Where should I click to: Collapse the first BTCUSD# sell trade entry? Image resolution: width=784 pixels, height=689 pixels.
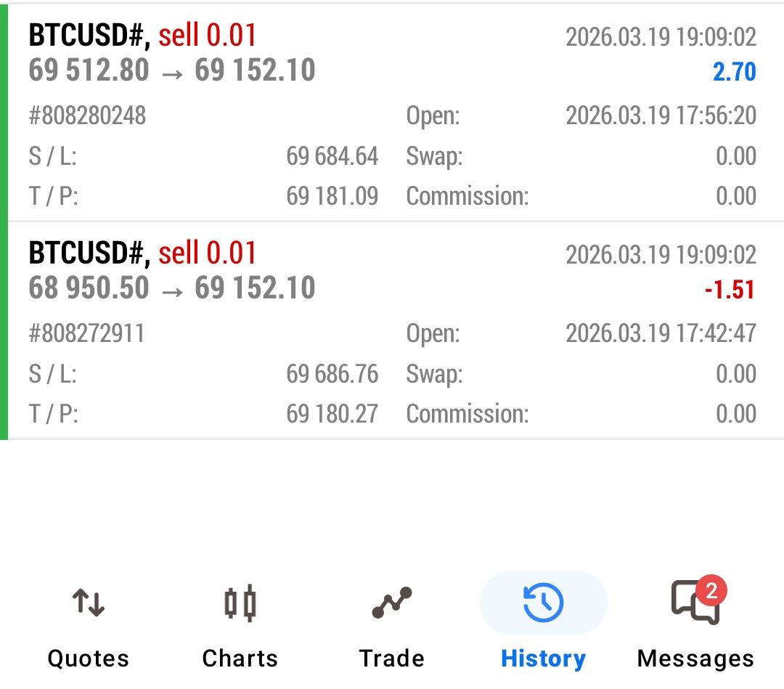coord(142,36)
